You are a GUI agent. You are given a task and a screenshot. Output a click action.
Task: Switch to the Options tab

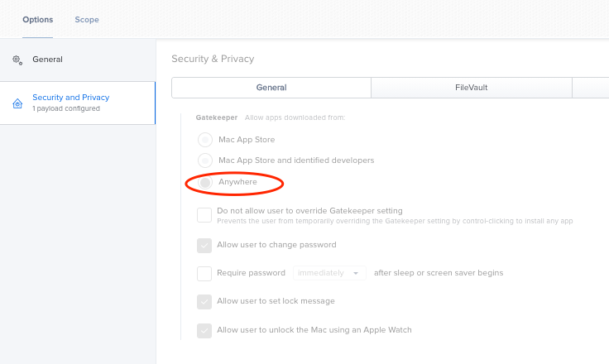tap(38, 19)
